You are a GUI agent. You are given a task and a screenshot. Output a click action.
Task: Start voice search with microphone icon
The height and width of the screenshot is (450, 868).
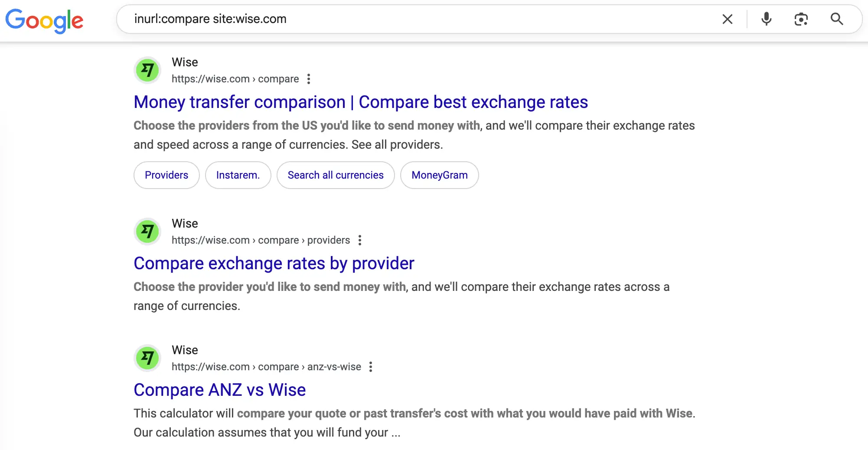[767, 19]
